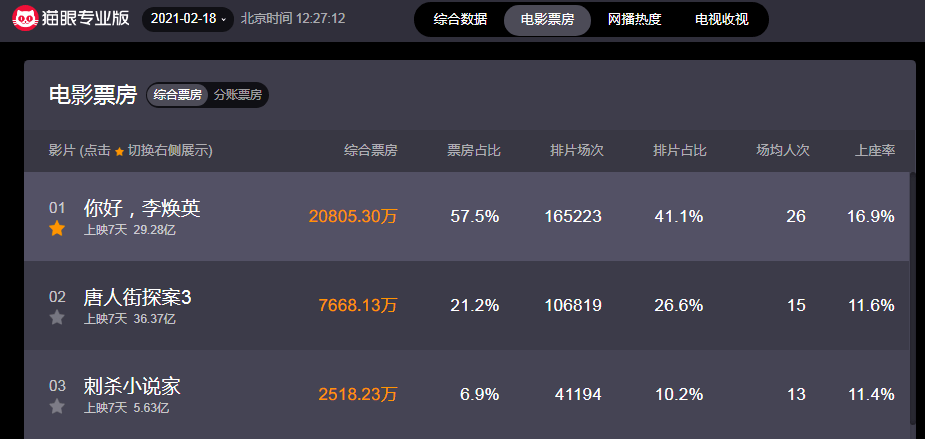Select the 电影票房 tab
Image resolution: width=925 pixels, height=439 pixels.
pyautogui.click(x=547, y=19)
